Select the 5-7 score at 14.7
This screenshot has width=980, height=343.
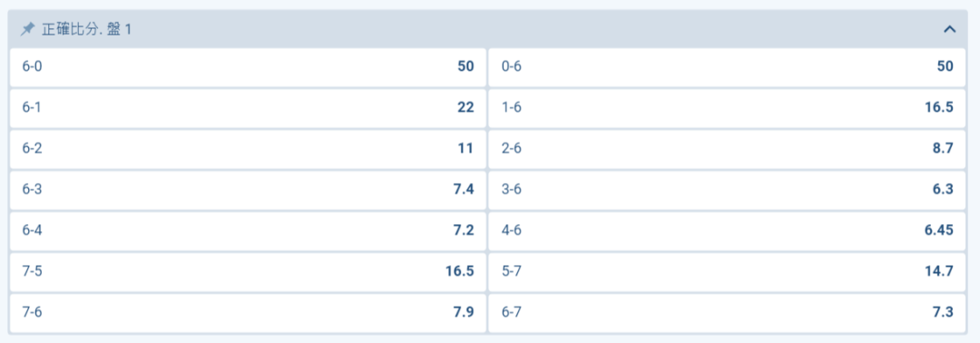[x=728, y=271]
